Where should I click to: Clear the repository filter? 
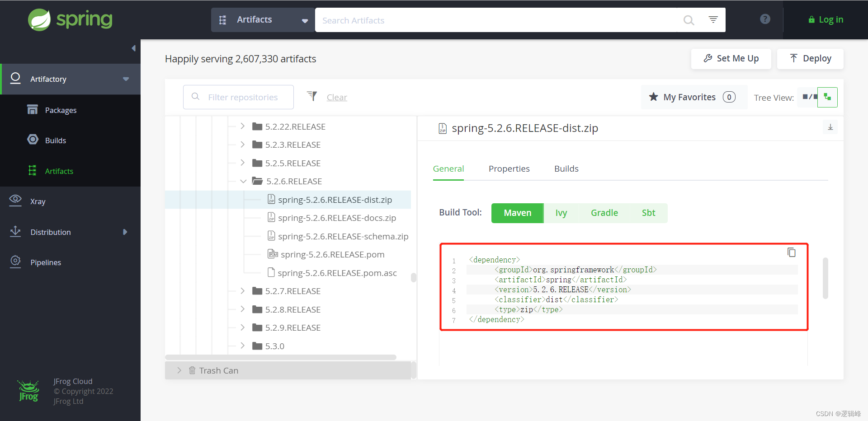coord(337,97)
